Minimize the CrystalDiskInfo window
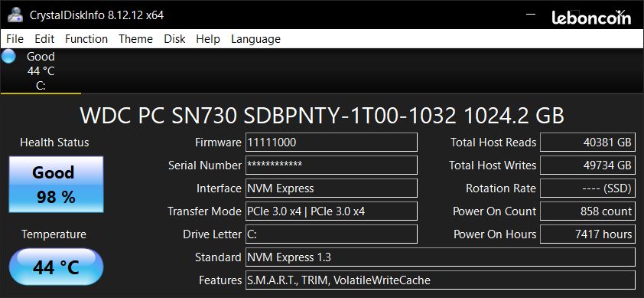The width and height of the screenshot is (644, 298). pyautogui.click(x=531, y=15)
